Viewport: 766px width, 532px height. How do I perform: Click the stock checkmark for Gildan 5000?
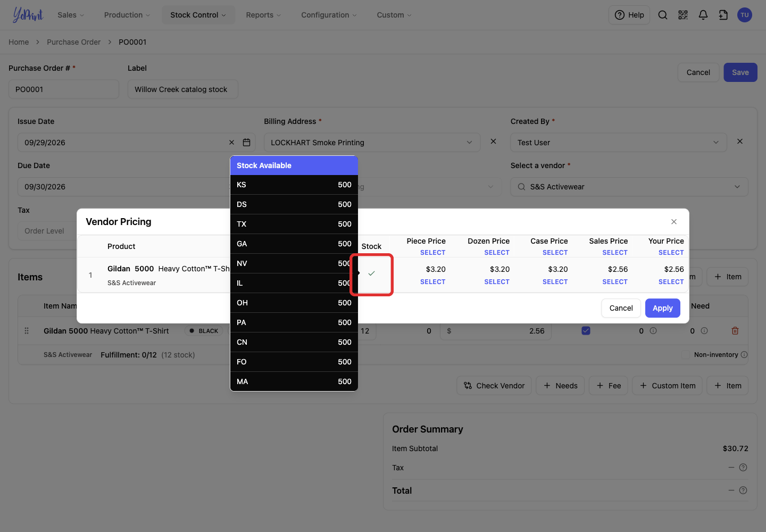[x=372, y=273]
